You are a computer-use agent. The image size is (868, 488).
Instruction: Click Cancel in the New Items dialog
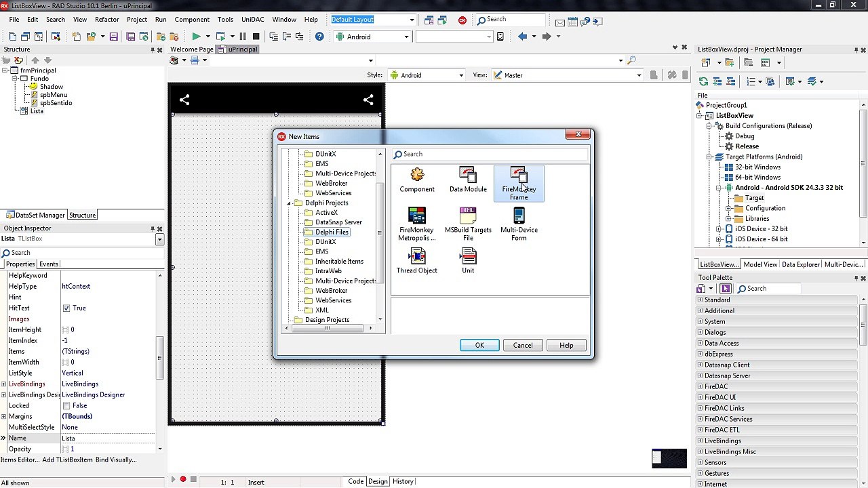pyautogui.click(x=523, y=346)
